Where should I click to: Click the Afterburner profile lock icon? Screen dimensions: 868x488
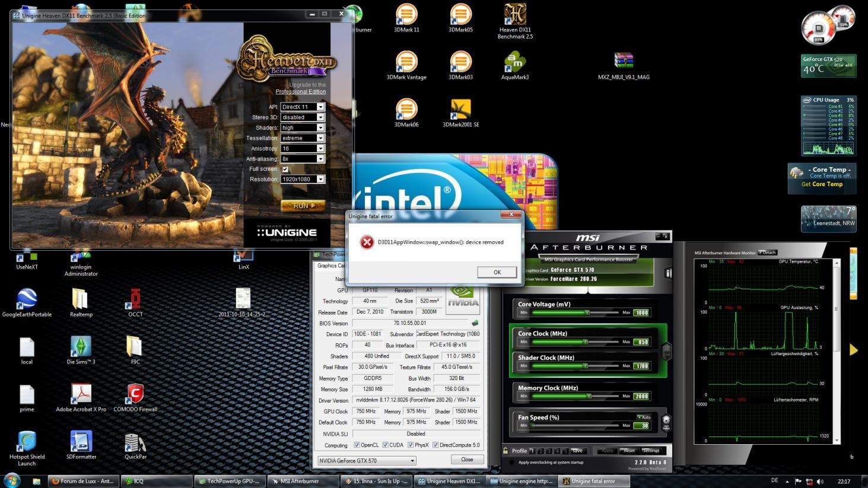click(x=505, y=451)
